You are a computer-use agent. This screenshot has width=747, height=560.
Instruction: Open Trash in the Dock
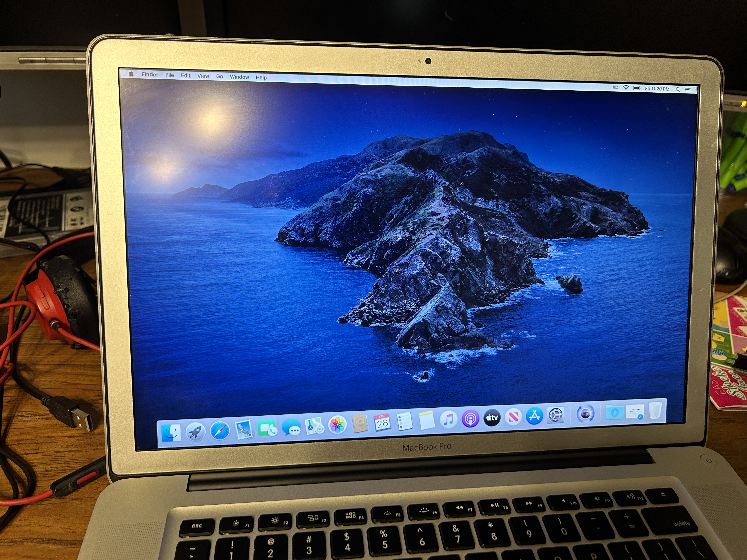(x=655, y=411)
